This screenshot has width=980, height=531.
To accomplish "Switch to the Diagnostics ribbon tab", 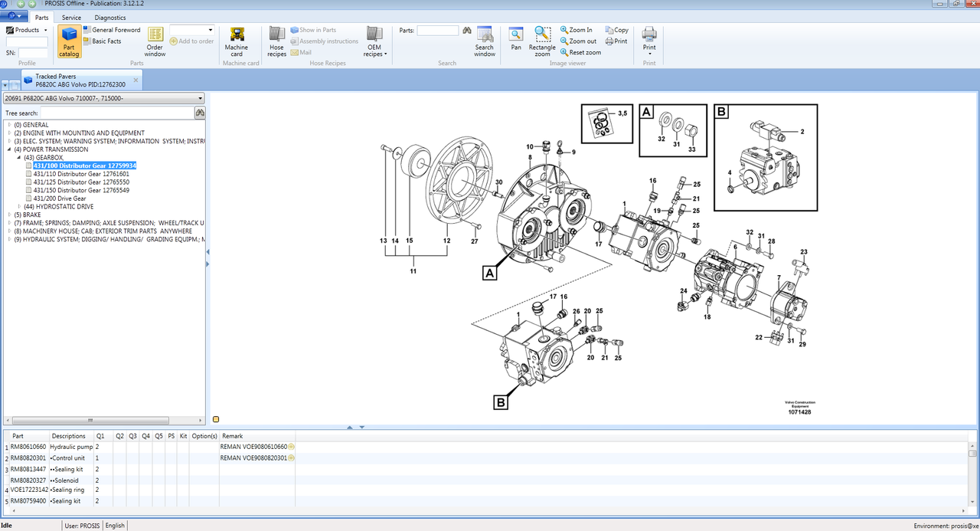I will (x=110, y=18).
